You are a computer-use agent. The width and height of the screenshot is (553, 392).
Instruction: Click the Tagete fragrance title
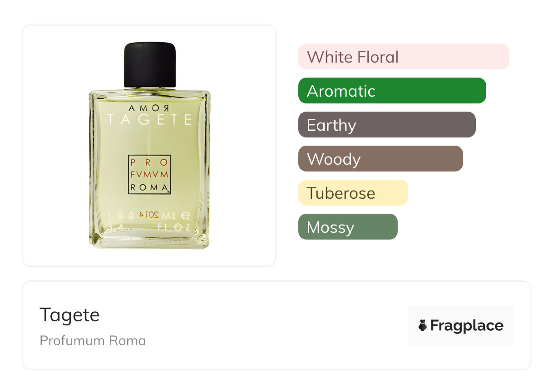[69, 314]
